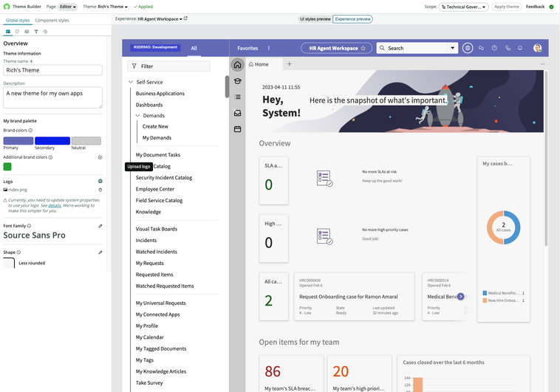
Task: Open the Theme Rich's Theme dropdown
Action: pyautogui.click(x=112, y=7)
